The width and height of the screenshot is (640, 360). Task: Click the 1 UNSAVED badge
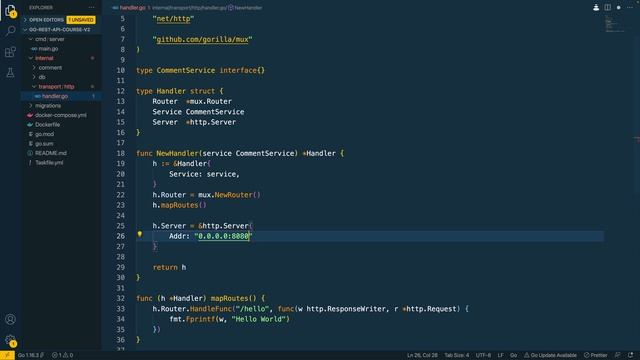coord(81,20)
